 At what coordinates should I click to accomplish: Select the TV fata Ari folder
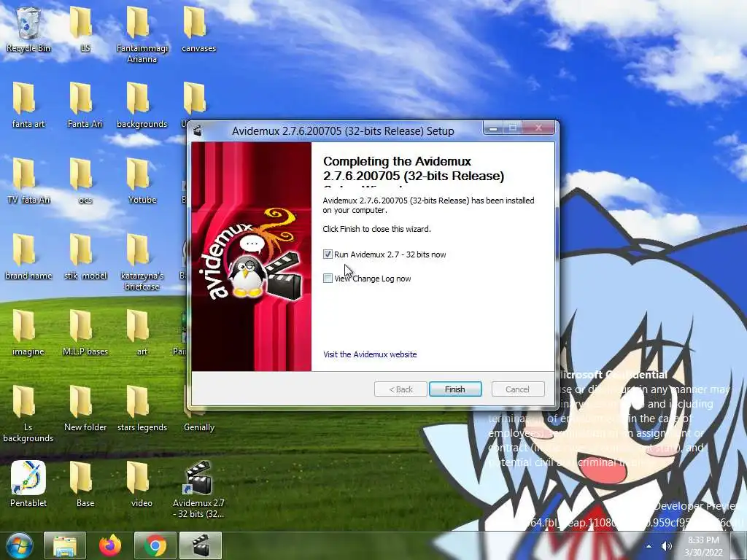pos(28,181)
